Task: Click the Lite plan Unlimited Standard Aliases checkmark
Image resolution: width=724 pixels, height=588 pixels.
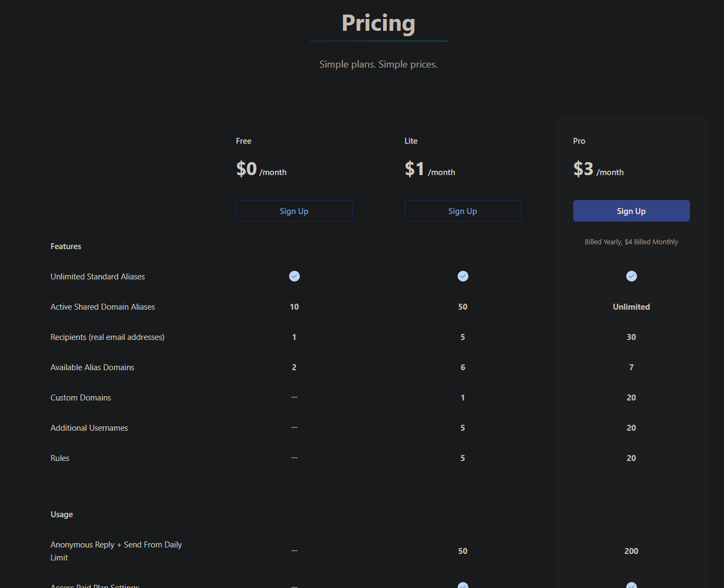Action: pos(462,276)
